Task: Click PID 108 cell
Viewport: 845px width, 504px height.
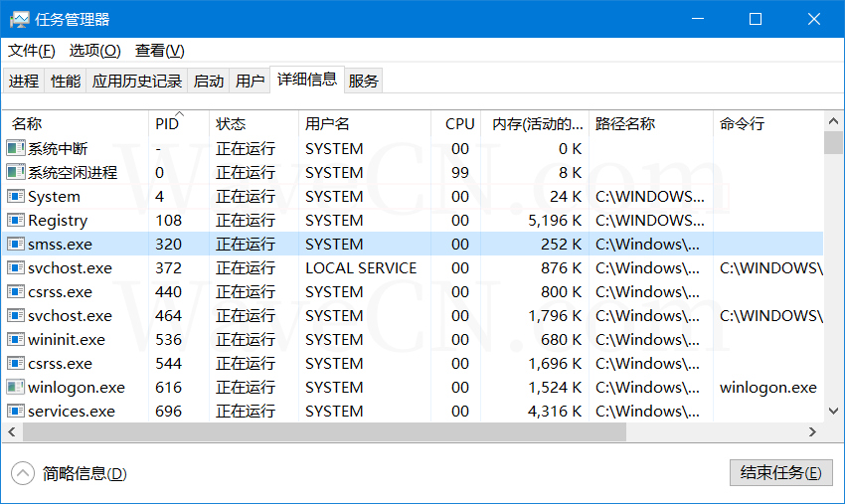Action: pyautogui.click(x=168, y=221)
